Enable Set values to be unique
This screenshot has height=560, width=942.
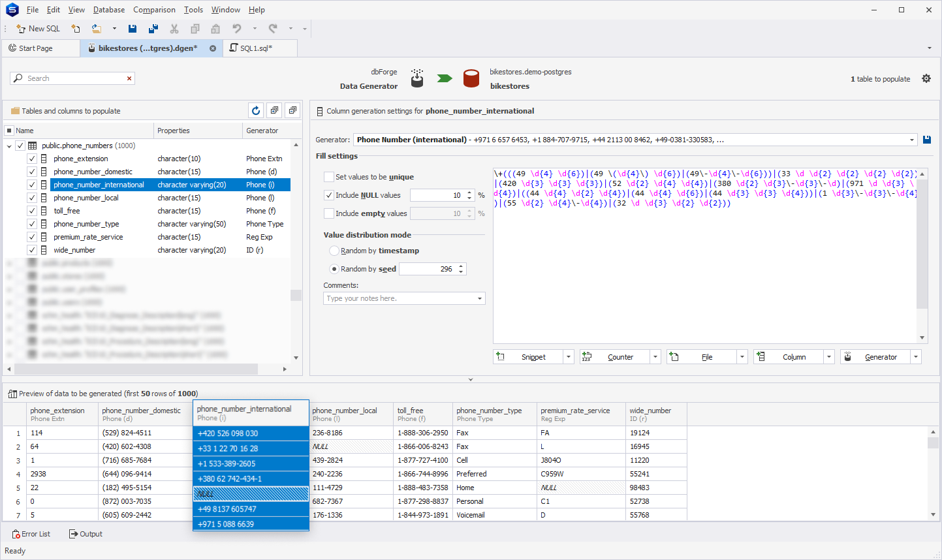(329, 177)
